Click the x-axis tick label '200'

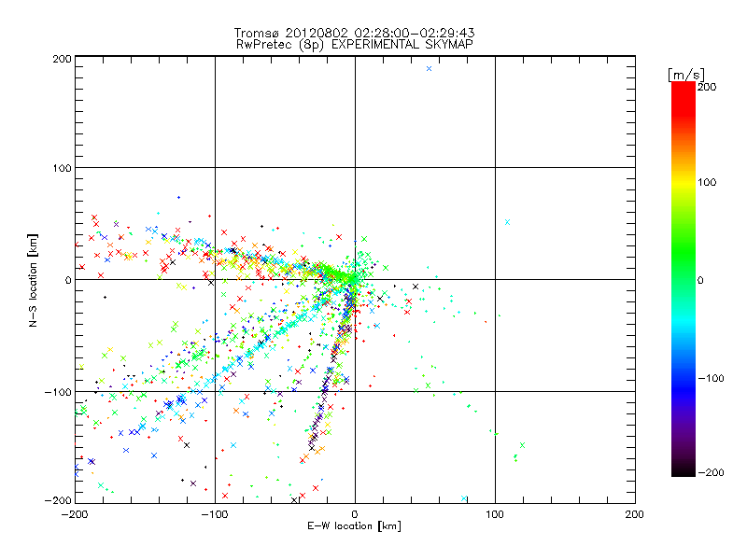coord(635,514)
